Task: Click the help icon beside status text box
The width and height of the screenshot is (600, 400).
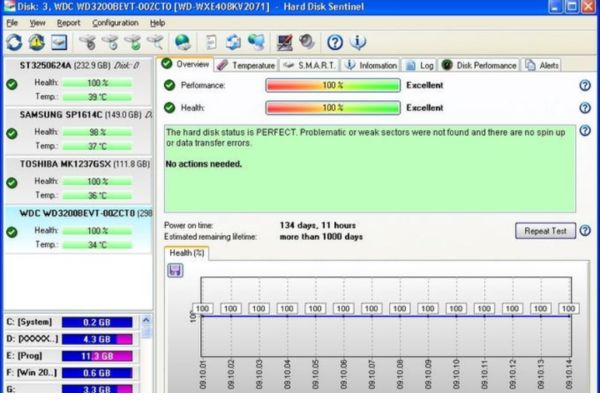Action: pyautogui.click(x=585, y=131)
